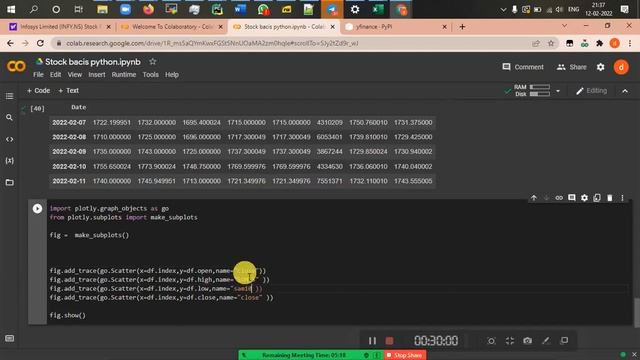Open the File menu

[x=38, y=75]
